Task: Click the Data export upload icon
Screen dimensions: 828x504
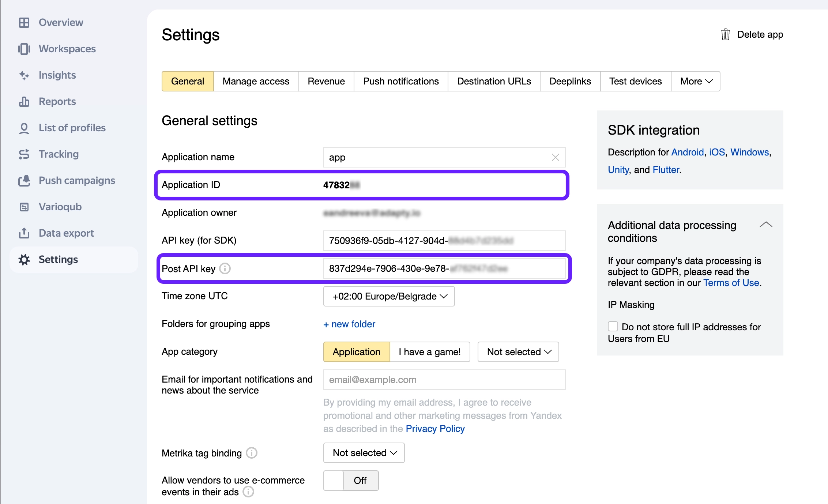Action: [24, 233]
